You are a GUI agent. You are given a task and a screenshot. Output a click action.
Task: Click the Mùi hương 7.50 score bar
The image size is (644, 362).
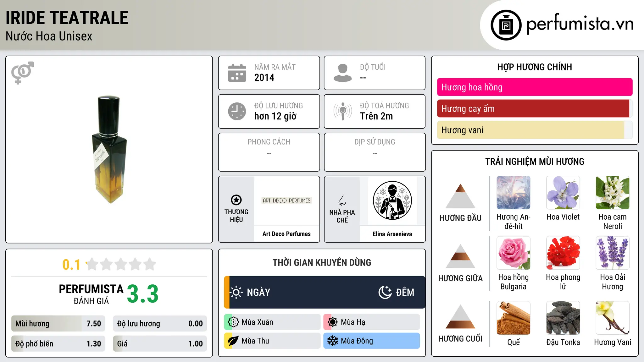click(x=58, y=324)
